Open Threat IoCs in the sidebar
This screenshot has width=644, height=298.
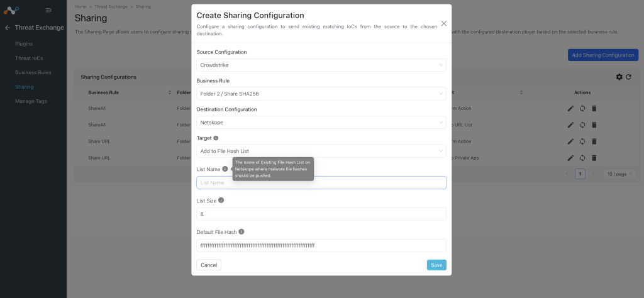(x=29, y=58)
